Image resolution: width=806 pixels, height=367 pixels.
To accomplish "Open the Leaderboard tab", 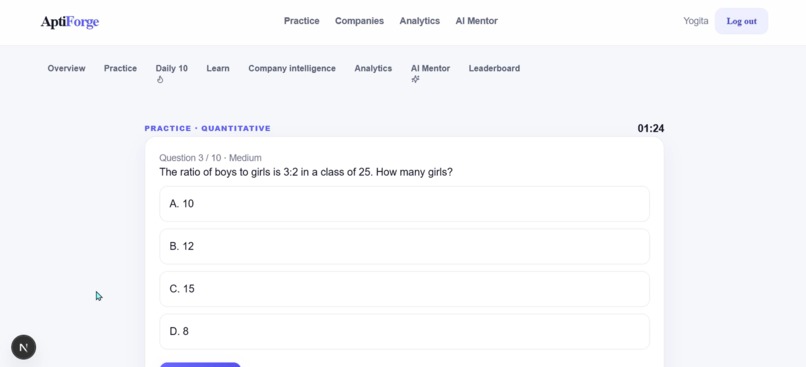I will (494, 68).
